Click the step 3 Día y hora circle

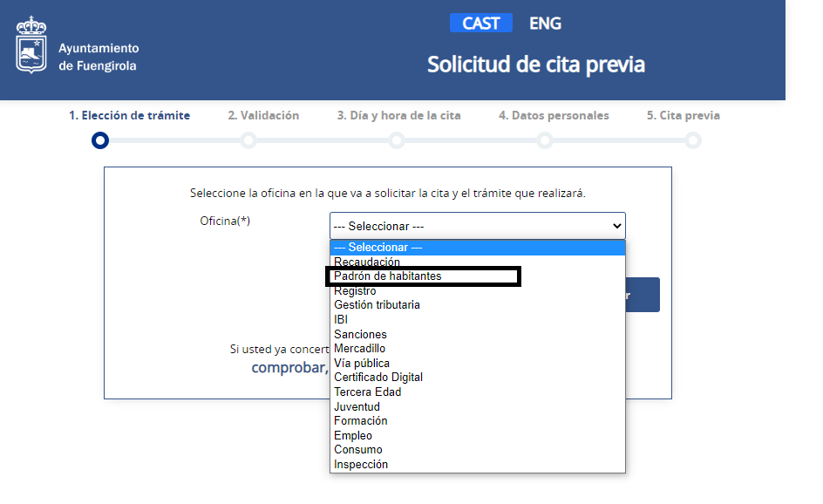pyautogui.click(x=397, y=140)
